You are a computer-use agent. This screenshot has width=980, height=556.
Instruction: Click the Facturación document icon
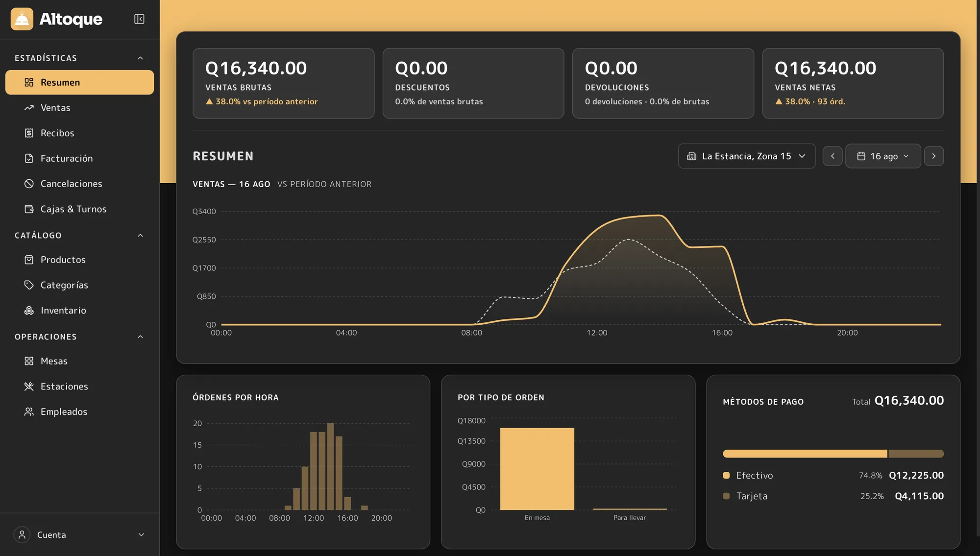(x=29, y=158)
